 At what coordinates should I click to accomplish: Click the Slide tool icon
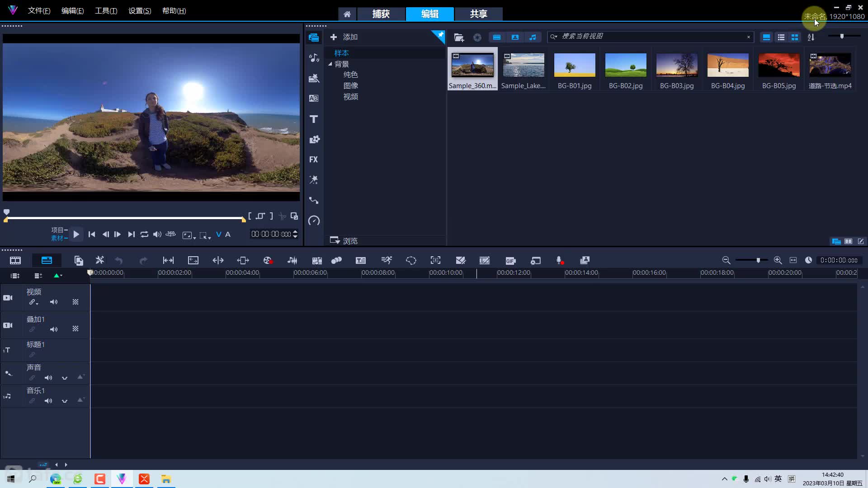pyautogui.click(x=243, y=261)
